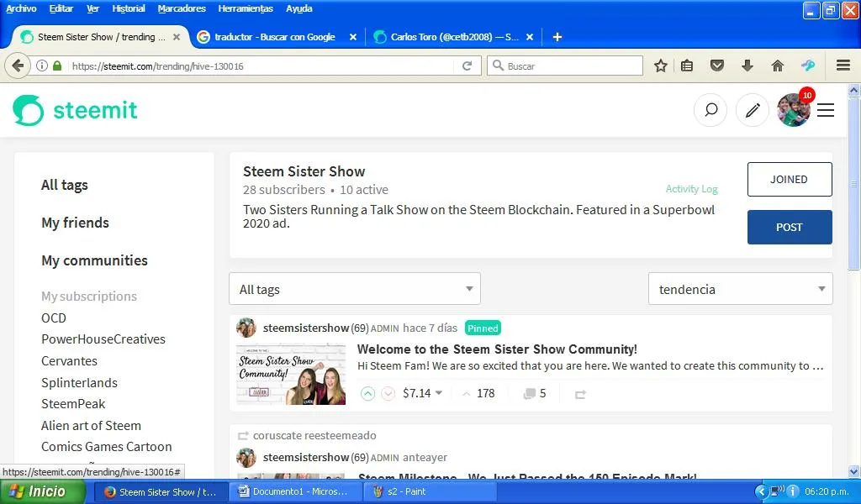
Task: Open the tendencia sort dropdown
Action: pos(740,288)
